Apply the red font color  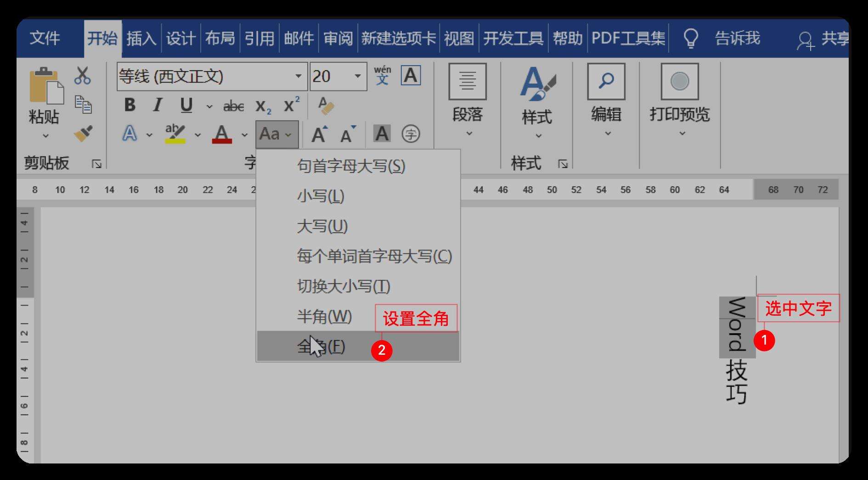(x=222, y=134)
